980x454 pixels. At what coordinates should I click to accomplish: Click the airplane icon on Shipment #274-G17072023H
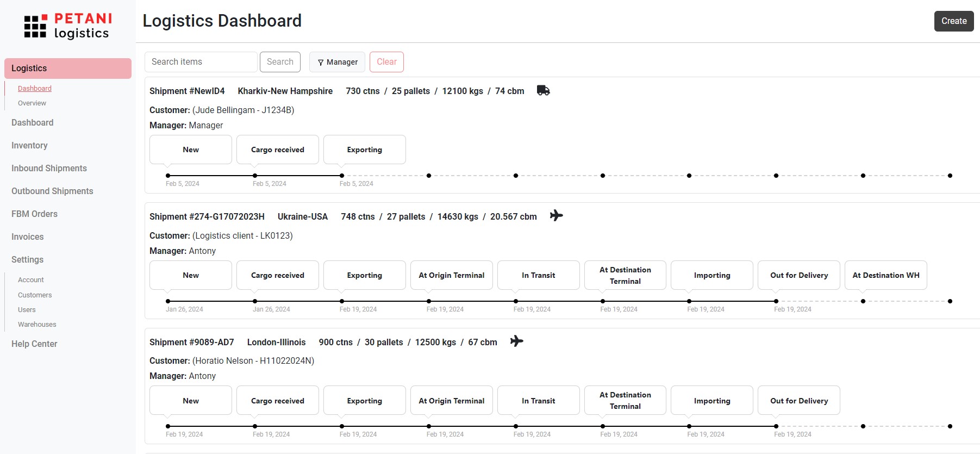pyautogui.click(x=556, y=216)
